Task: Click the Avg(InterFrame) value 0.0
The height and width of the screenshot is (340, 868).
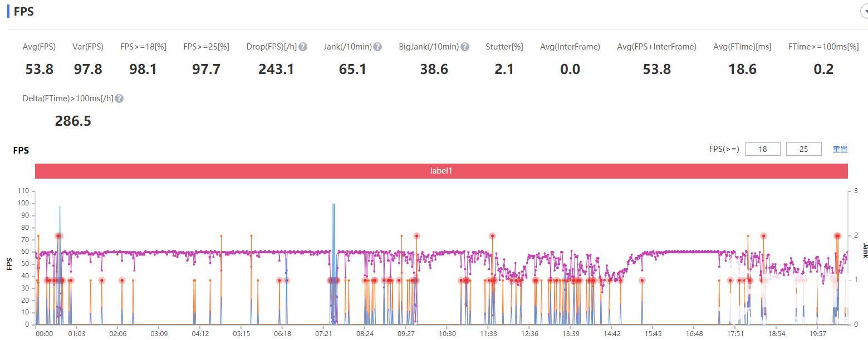Action: pyautogui.click(x=570, y=70)
